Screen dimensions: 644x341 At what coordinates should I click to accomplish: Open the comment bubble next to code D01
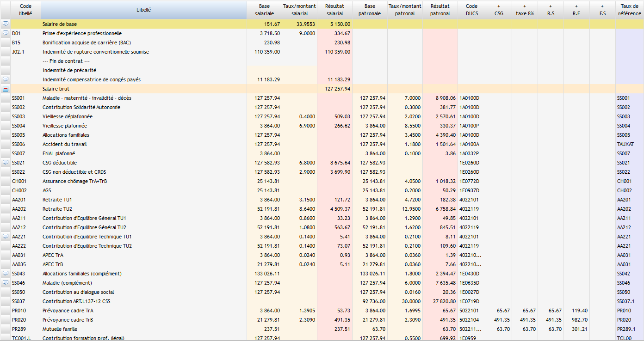(6, 33)
